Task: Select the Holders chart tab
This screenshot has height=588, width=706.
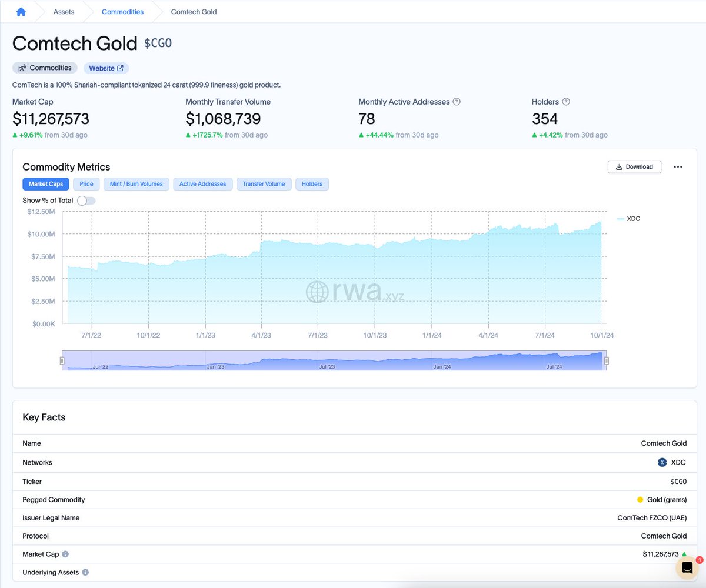Action: [x=312, y=184]
